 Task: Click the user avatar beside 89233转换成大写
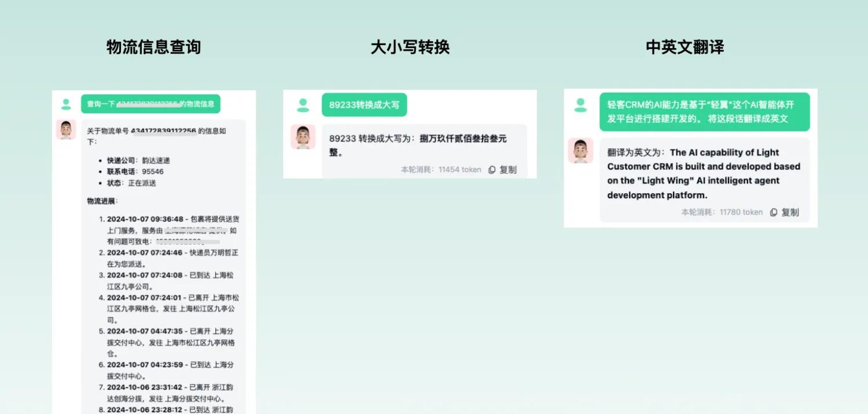303,105
